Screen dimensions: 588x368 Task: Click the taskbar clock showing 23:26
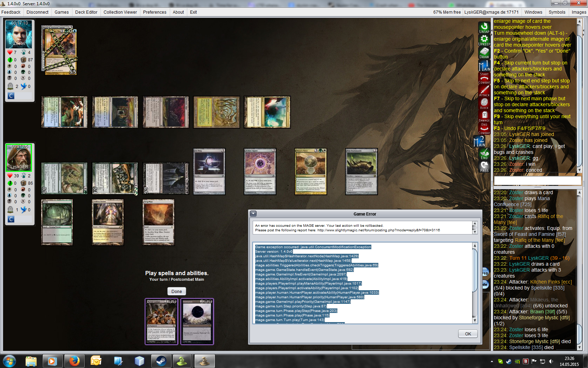[x=569, y=361]
